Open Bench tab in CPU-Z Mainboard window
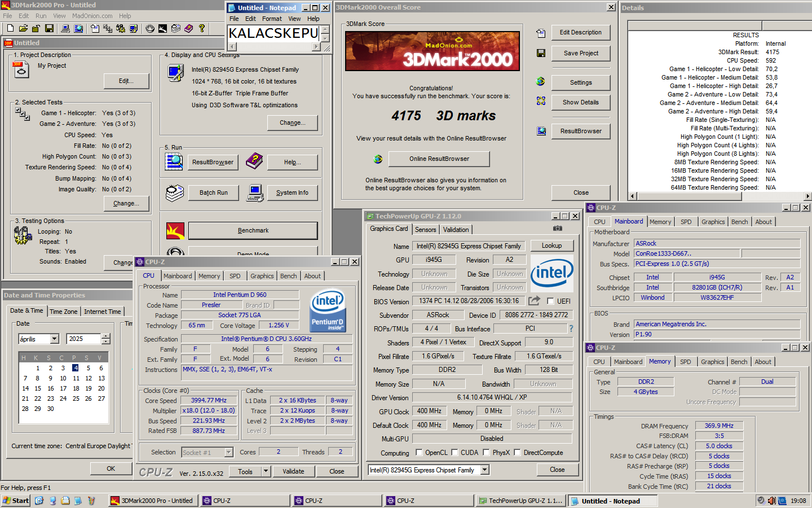 (x=739, y=222)
